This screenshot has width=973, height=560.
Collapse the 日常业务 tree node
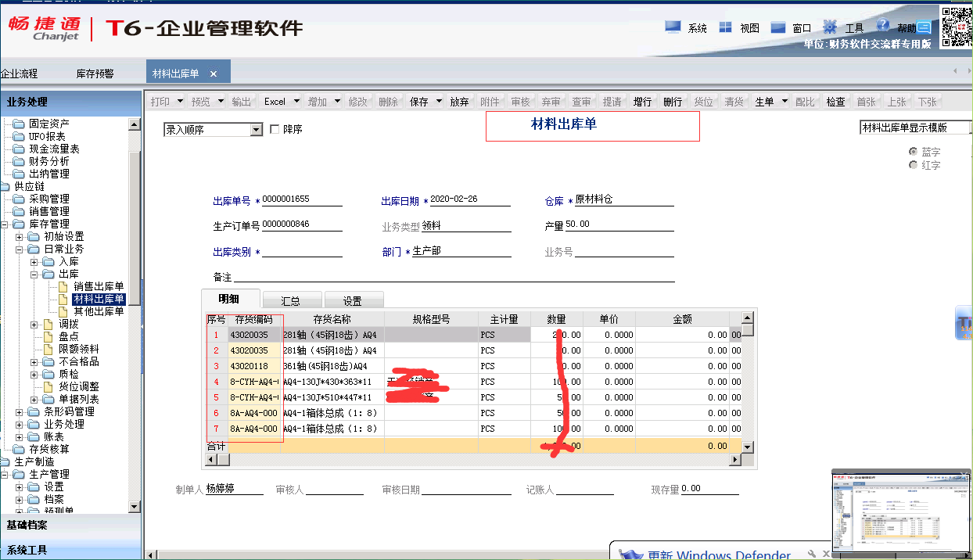(x=20, y=249)
